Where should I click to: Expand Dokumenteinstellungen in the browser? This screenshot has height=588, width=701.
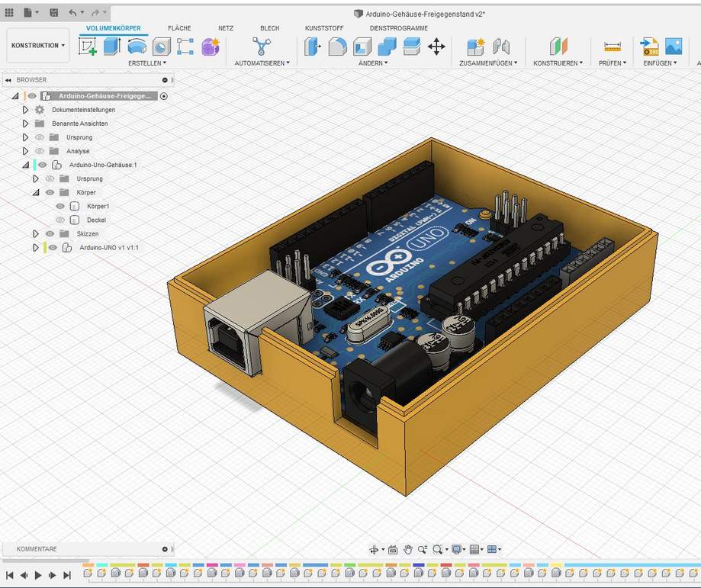[x=24, y=109]
